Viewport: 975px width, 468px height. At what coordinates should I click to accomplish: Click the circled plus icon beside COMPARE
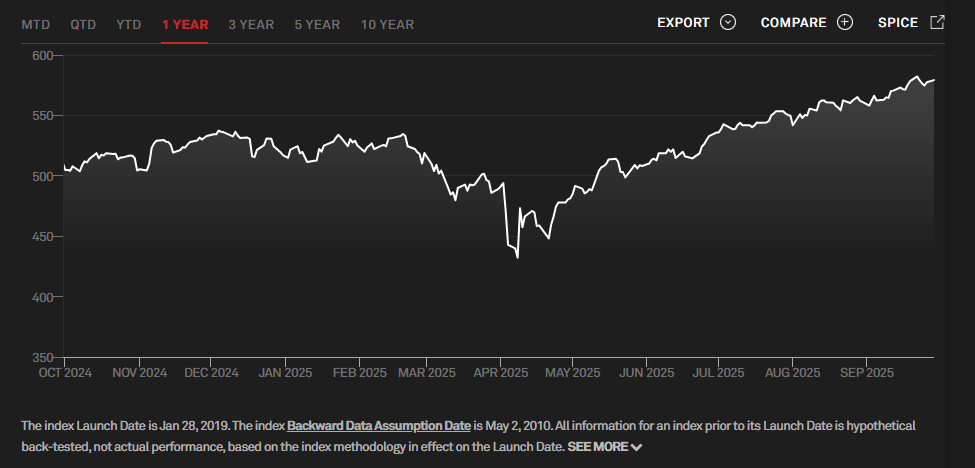(x=845, y=23)
